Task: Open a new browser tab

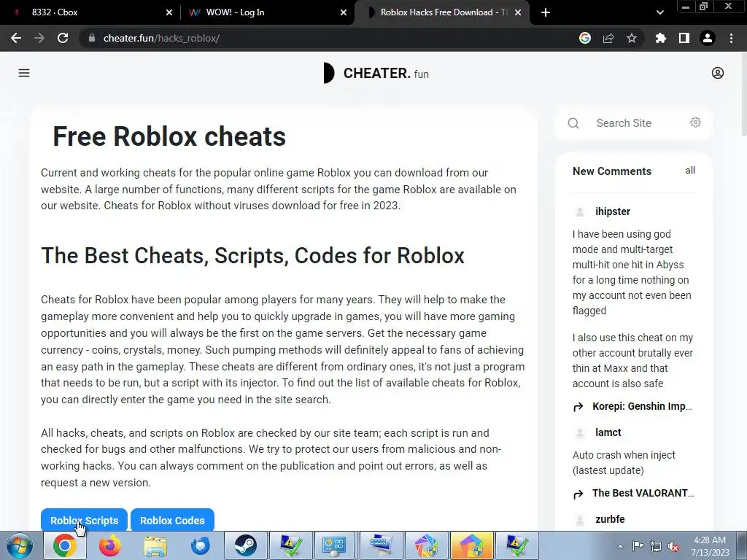Action: point(546,12)
